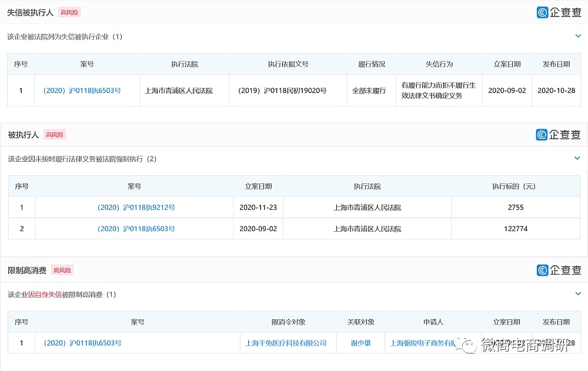
Task: Click company link 上海千兔医疗科技有限公司
Action: (x=288, y=343)
